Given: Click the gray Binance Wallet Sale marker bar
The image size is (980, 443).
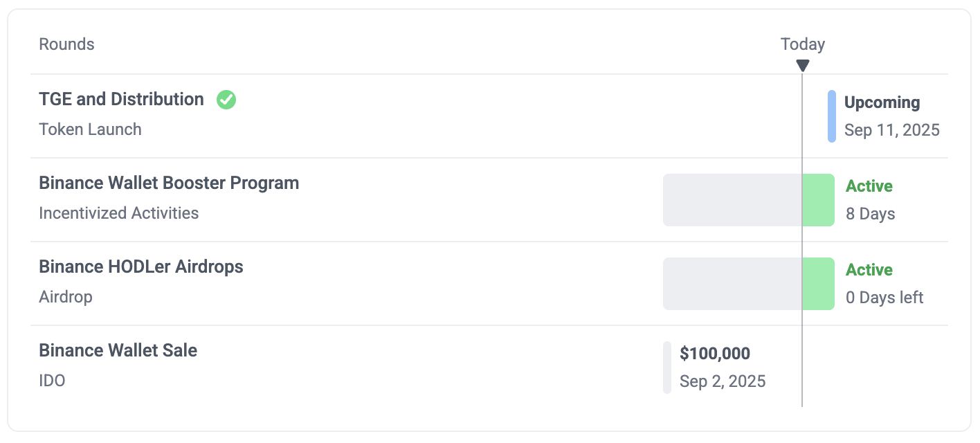Looking at the screenshot, I should click(x=667, y=368).
